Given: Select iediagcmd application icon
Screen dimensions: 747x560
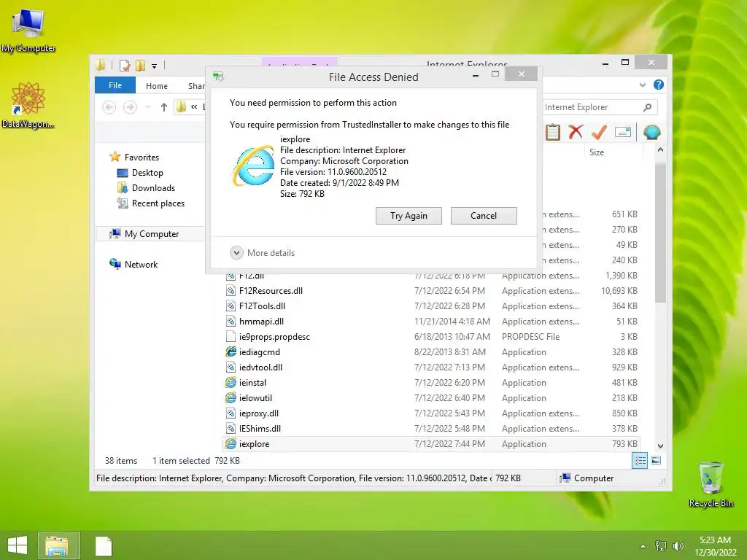Looking at the screenshot, I should coord(231,352).
